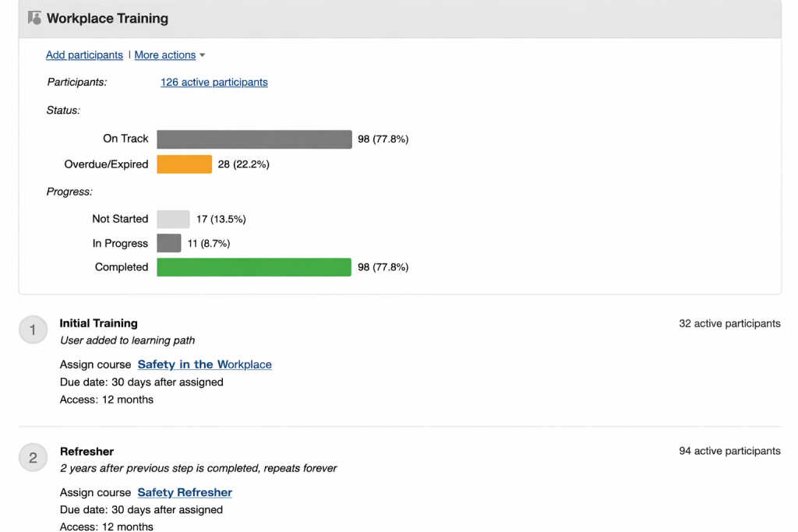The height and width of the screenshot is (532, 798).
Task: Click the step 2 numbered circle
Action: point(33,458)
